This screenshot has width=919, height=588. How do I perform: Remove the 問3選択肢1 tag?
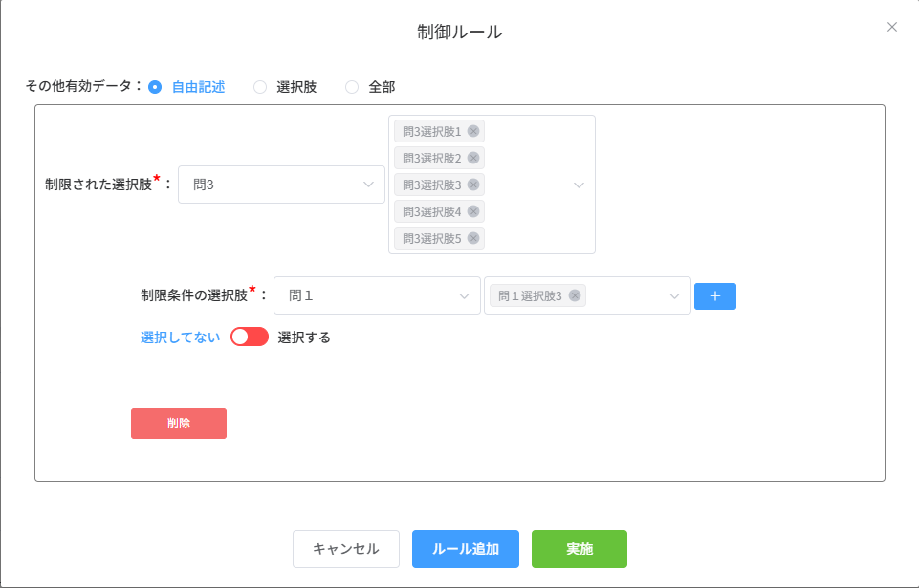[473, 131]
